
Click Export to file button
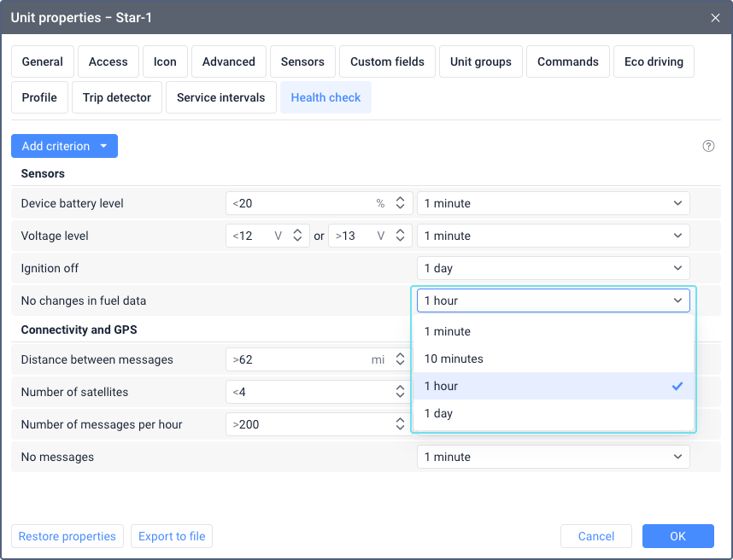point(172,536)
